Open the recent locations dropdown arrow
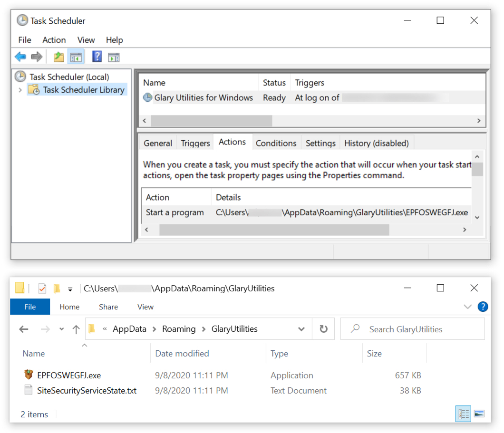504x433 pixels. (61, 329)
